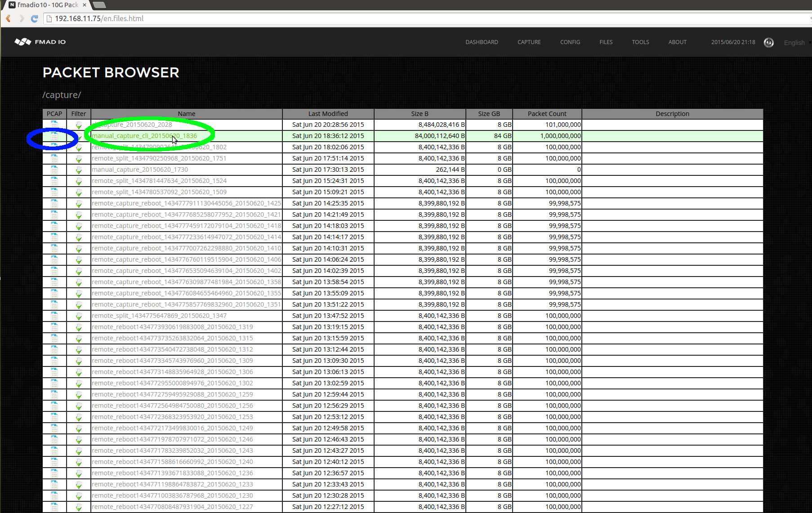The height and width of the screenshot is (513, 812).
Task: Switch to the TOOLS section
Action: tap(640, 42)
